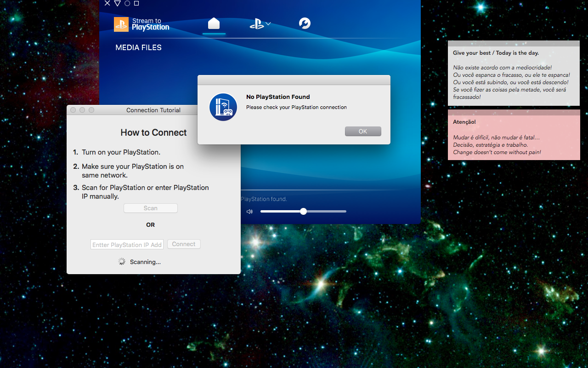Click the 'How to Connect' heading
588x368 pixels.
[153, 132]
